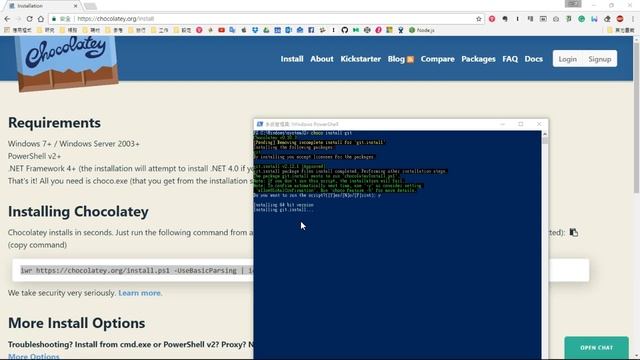
Task: Open the blue W extension icon
Action: (x=594, y=19)
